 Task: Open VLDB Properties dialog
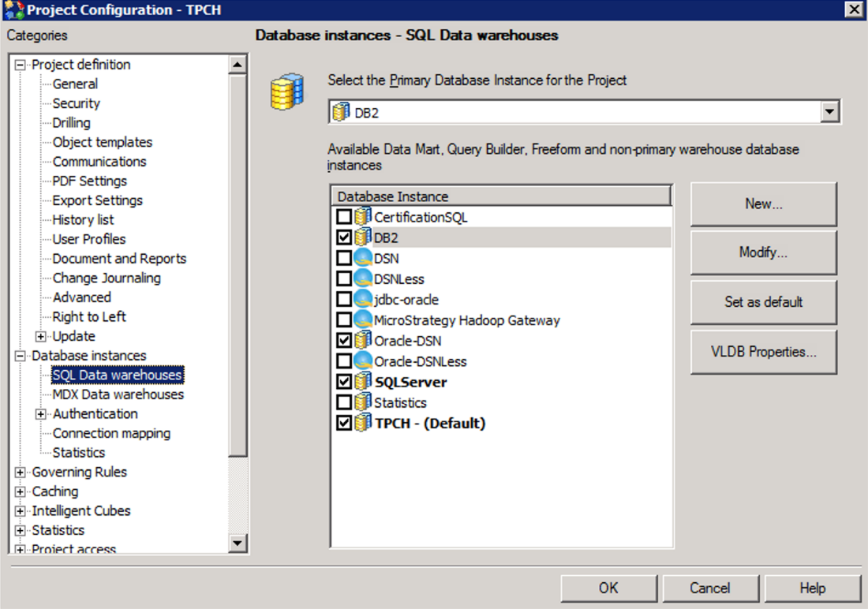[x=763, y=352]
